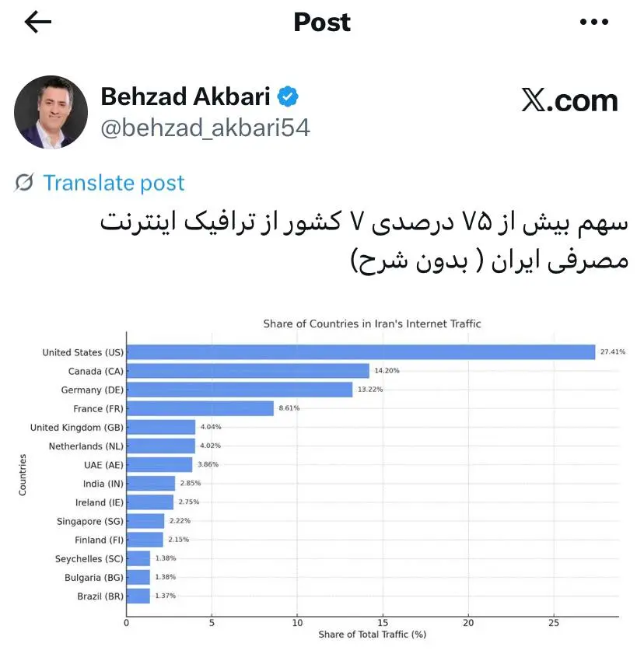Open the three-dot more options menu
Screen dimensions: 644x654
594,22
